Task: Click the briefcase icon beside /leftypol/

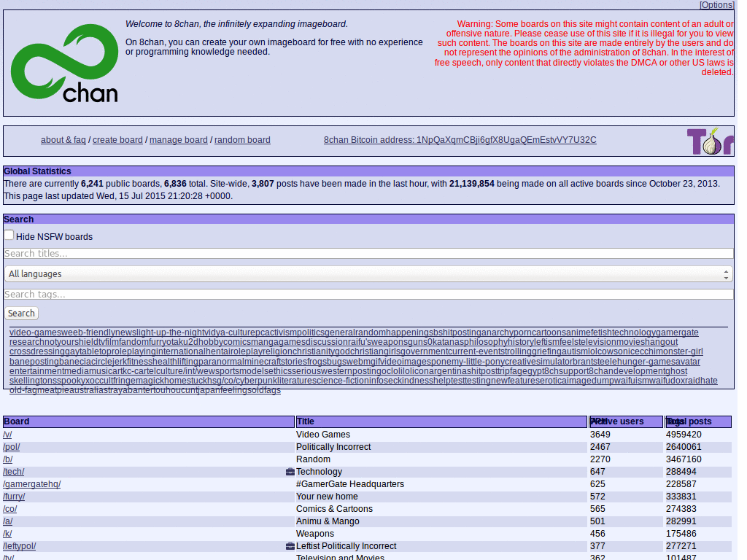Action: pos(290,546)
